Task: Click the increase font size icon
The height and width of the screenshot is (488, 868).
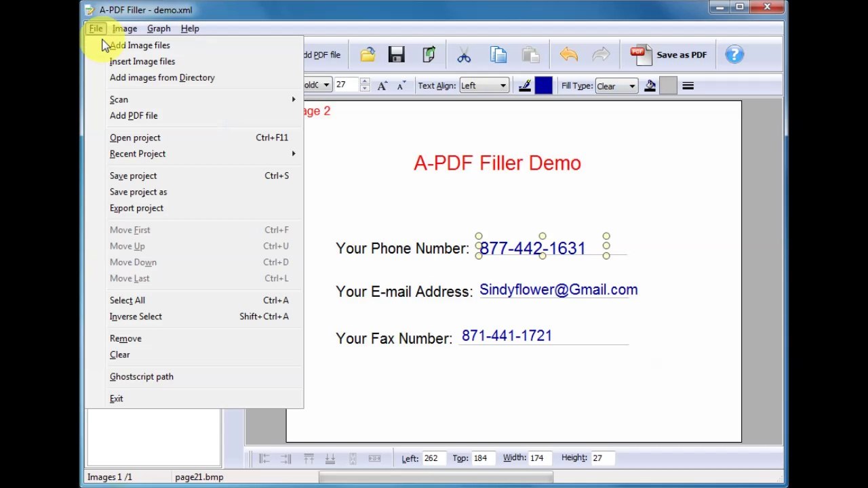Action: point(382,85)
